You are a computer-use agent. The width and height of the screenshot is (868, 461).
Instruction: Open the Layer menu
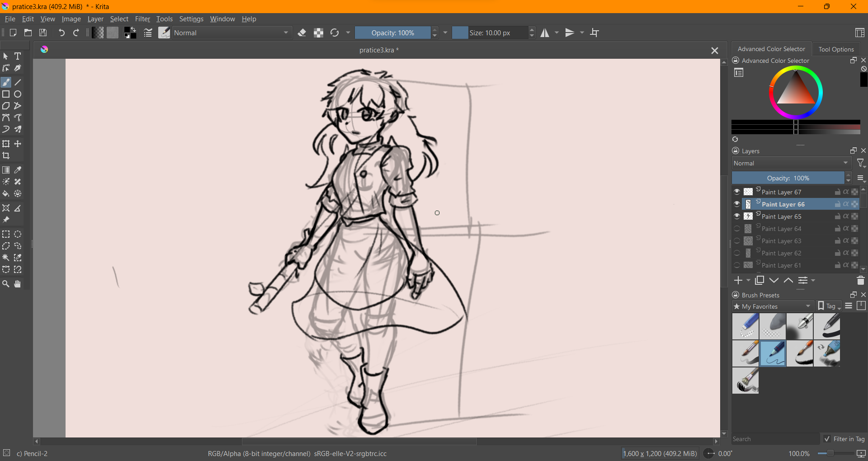95,19
